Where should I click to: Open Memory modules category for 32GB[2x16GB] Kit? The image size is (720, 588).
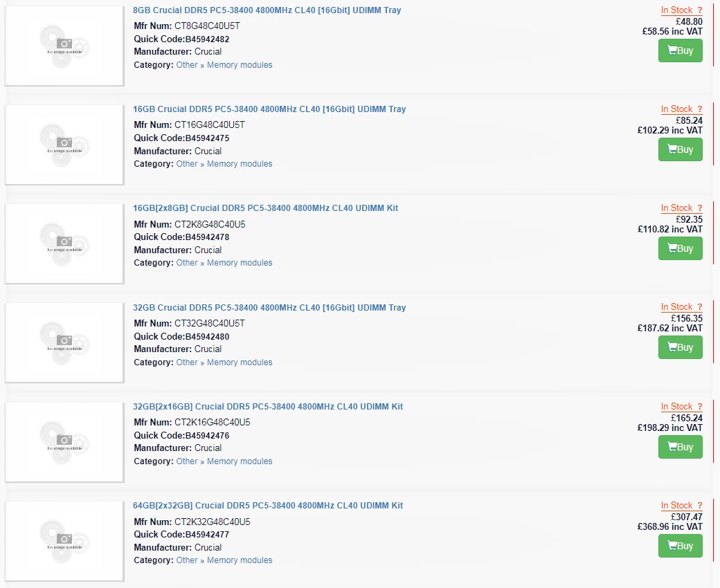coord(240,461)
